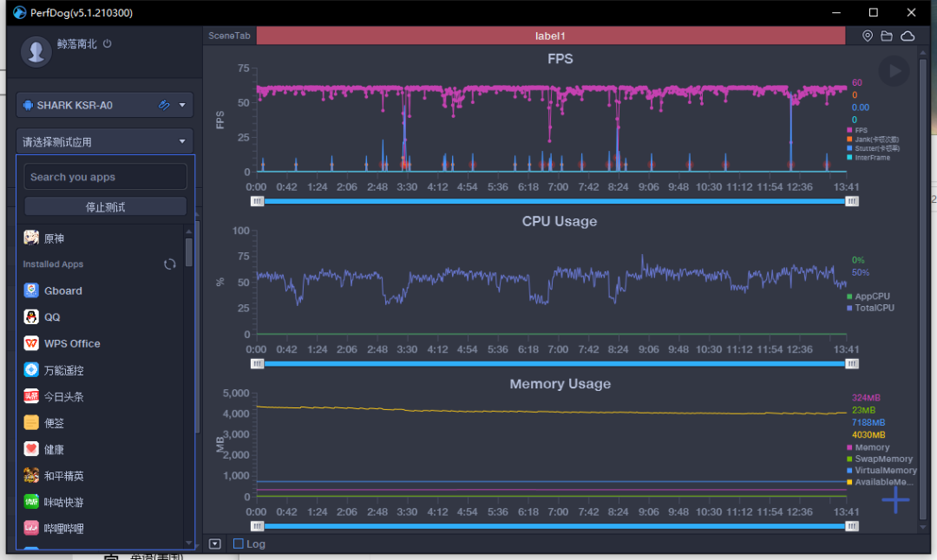This screenshot has width=937, height=560.
Task: Open the folder icon in top bar
Action: tap(887, 36)
